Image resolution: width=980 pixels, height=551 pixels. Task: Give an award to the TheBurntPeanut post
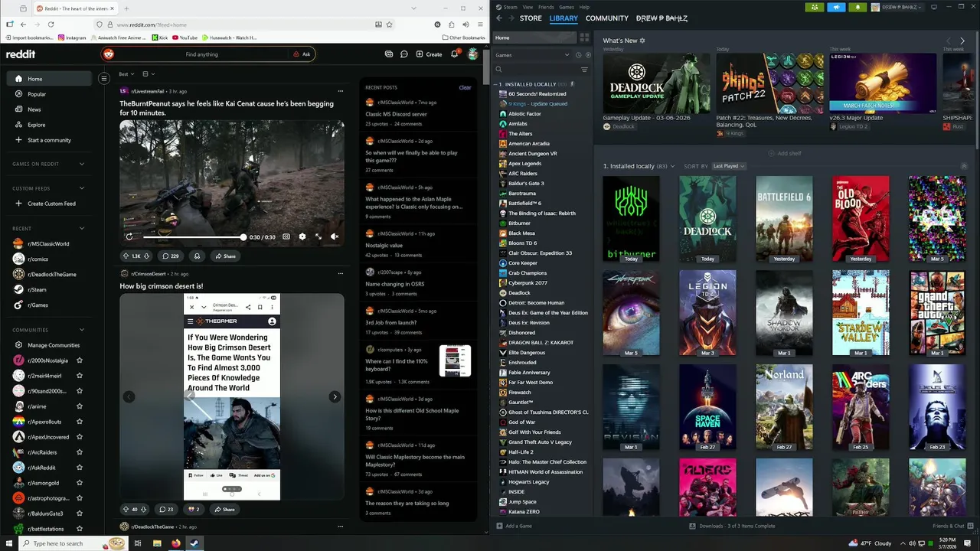pyautogui.click(x=197, y=256)
